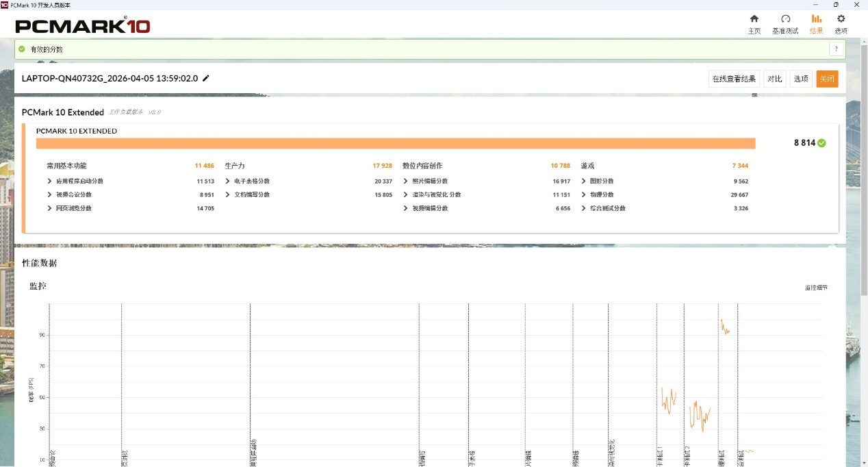The image size is (868, 467).
Task: Click the home icon
Action: tap(754, 18)
